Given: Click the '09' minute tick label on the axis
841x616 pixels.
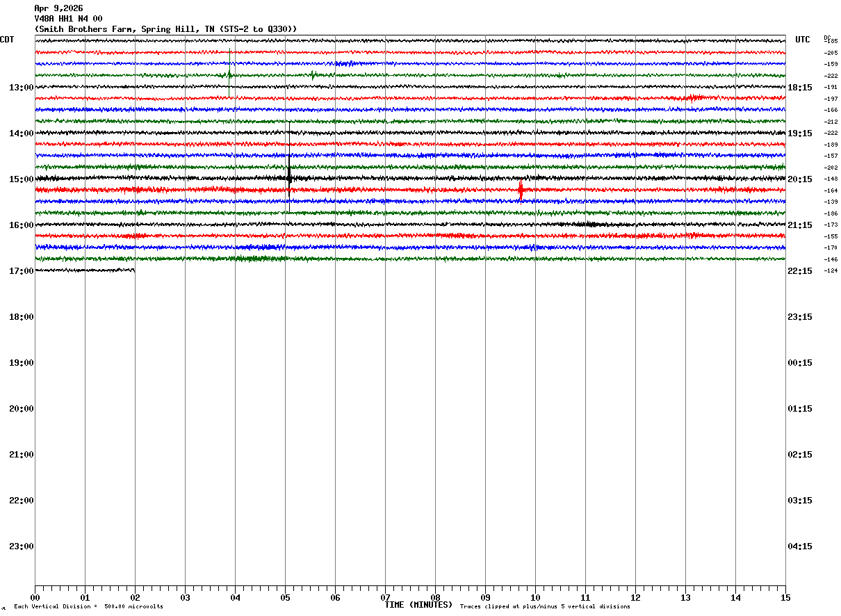Looking at the screenshot, I should [x=485, y=597].
